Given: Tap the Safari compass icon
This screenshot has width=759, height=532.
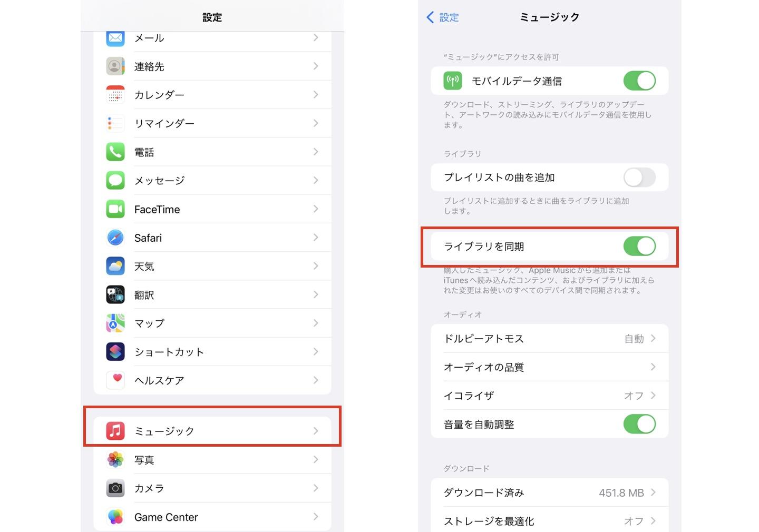Looking at the screenshot, I should click(115, 238).
